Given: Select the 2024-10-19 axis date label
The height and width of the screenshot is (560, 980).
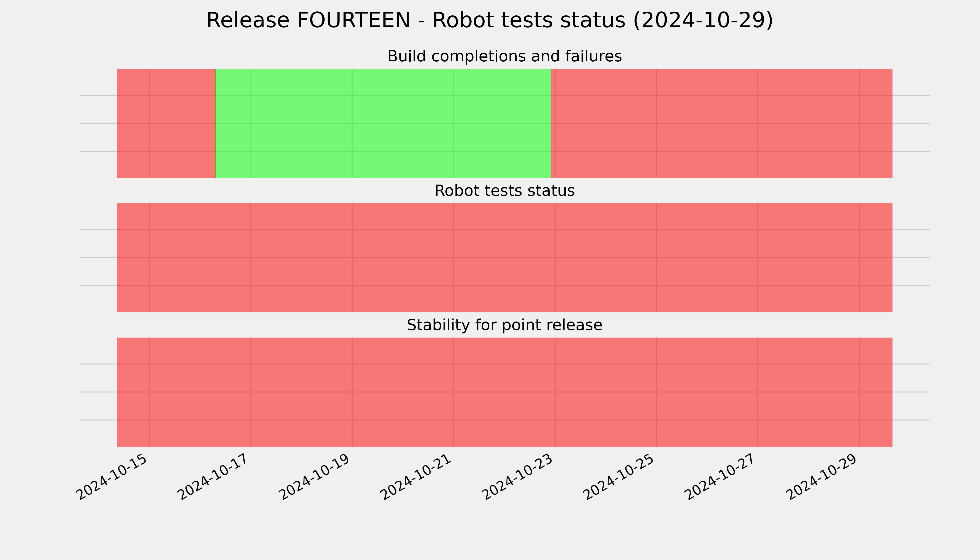Looking at the screenshot, I should click(315, 477).
